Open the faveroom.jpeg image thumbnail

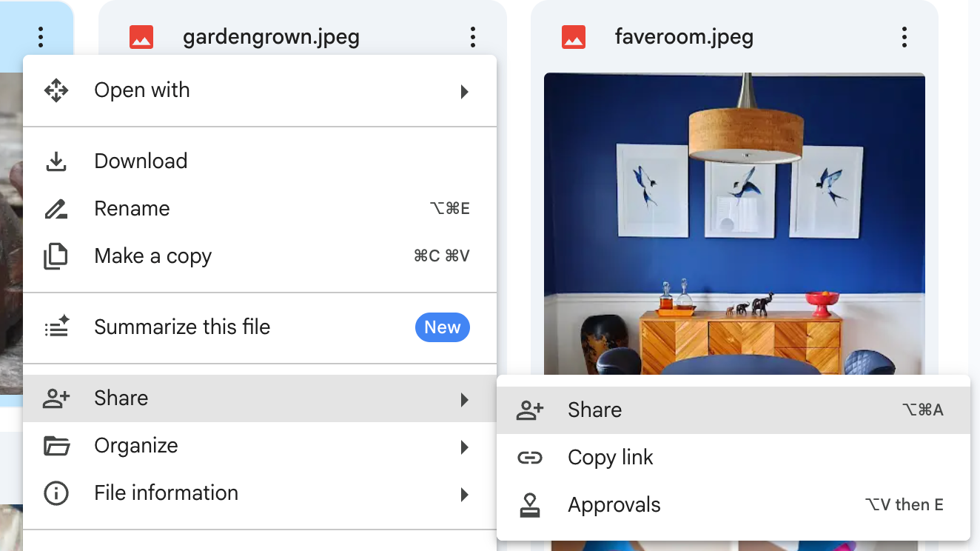tap(734, 222)
